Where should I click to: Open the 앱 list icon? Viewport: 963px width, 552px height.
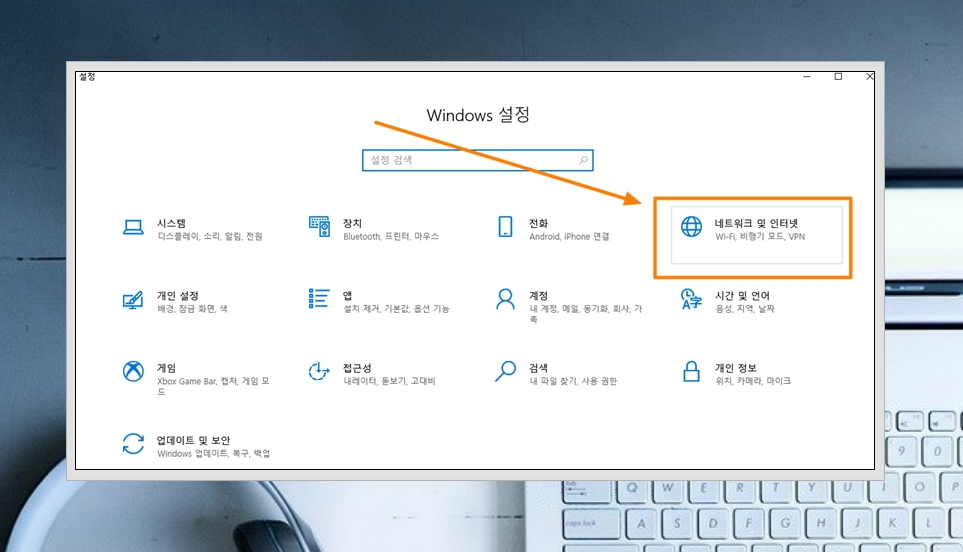coord(319,298)
